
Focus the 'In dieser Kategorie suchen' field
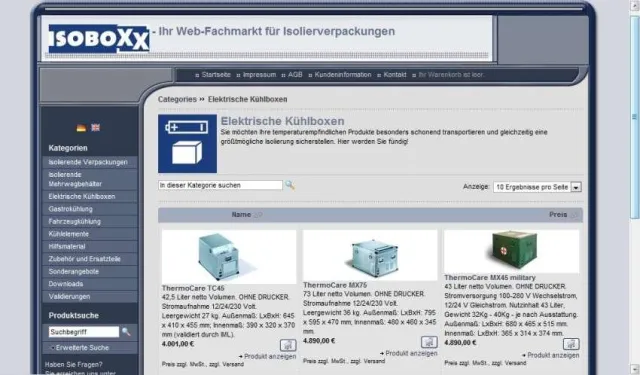click(220, 185)
